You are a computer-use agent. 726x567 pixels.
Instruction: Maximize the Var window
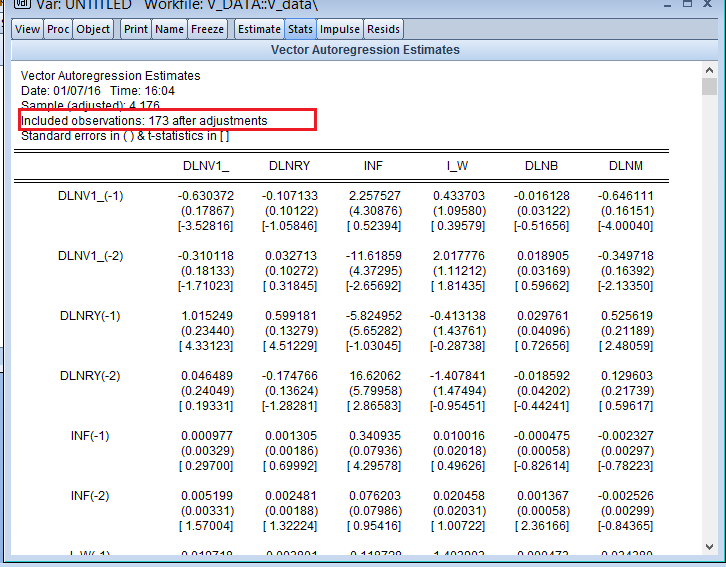click(688, 4)
